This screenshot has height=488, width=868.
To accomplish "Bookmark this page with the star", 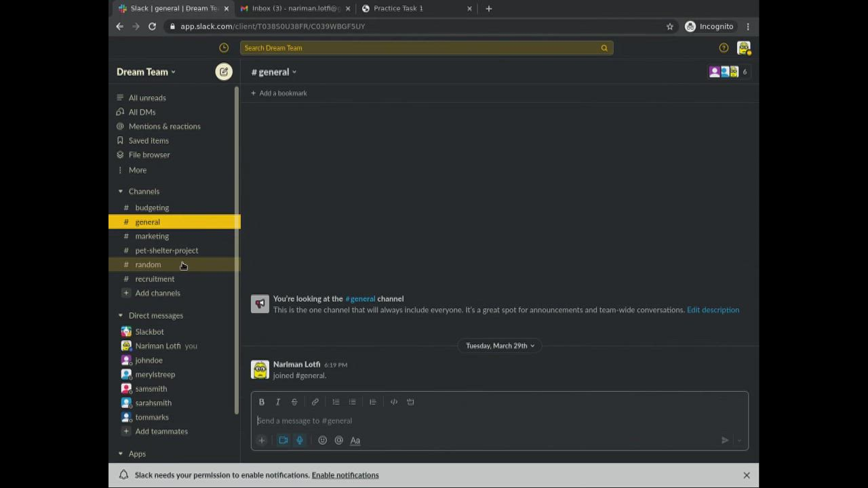I will tap(670, 26).
